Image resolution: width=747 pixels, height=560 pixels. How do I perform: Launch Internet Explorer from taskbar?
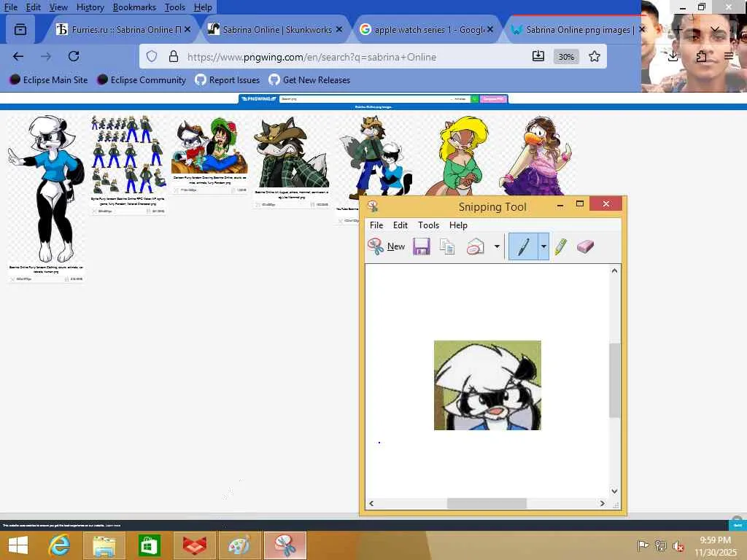pyautogui.click(x=59, y=545)
